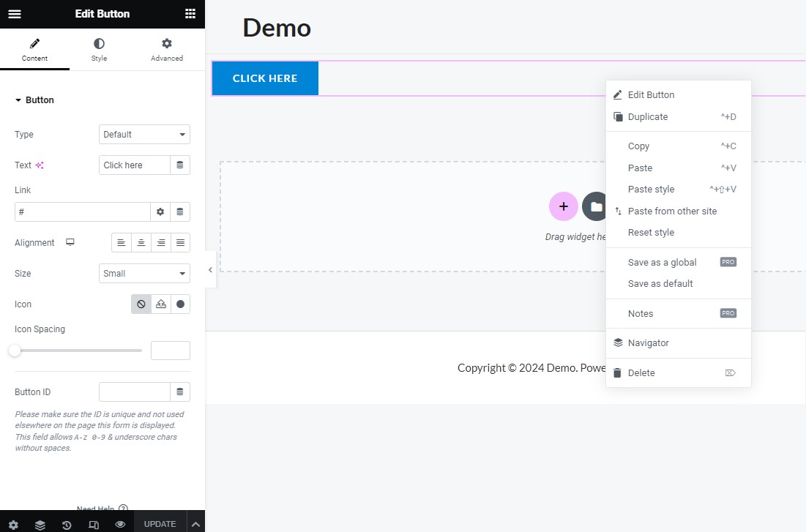Choose Paste style option
The image size is (806, 532).
(679, 189)
